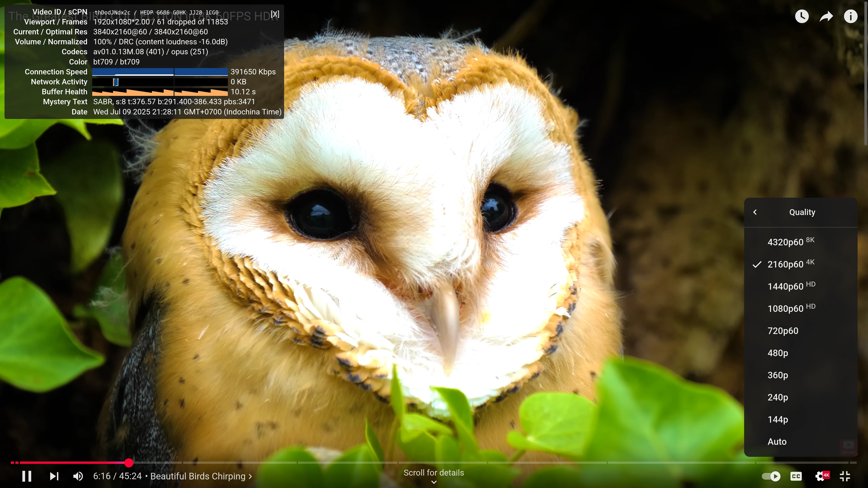
Task: Set quality to Auto
Action: point(801,441)
